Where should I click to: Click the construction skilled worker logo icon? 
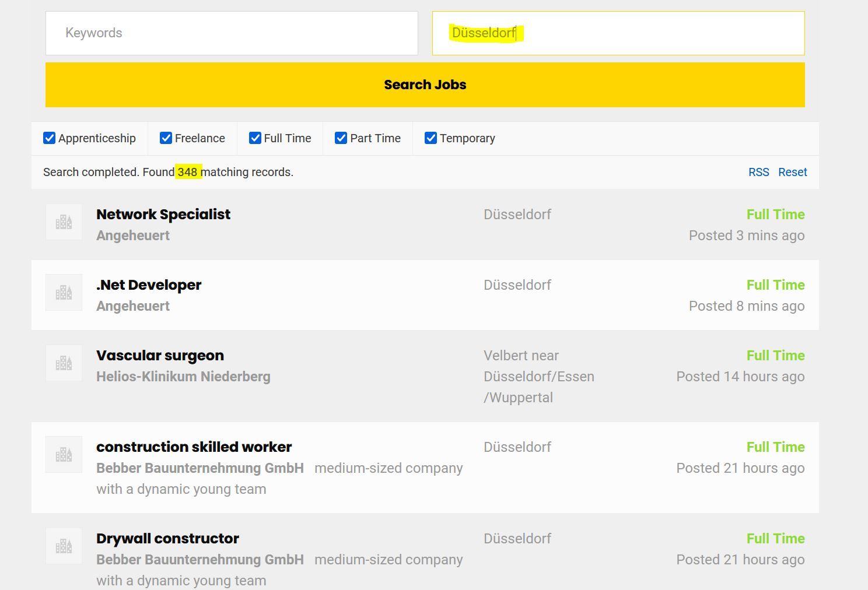(64, 455)
